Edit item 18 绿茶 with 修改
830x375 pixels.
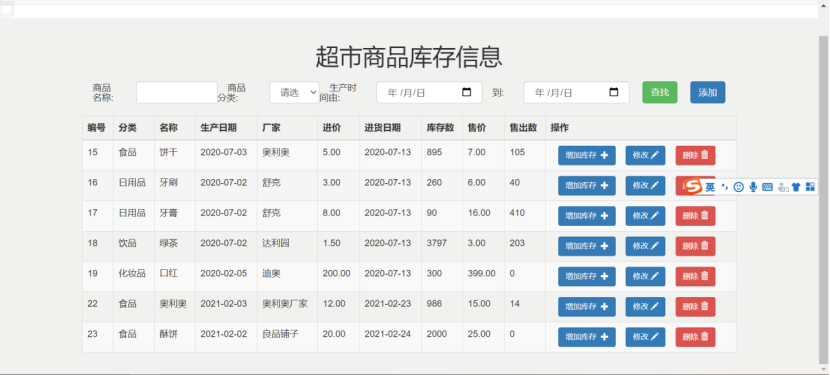click(x=645, y=246)
